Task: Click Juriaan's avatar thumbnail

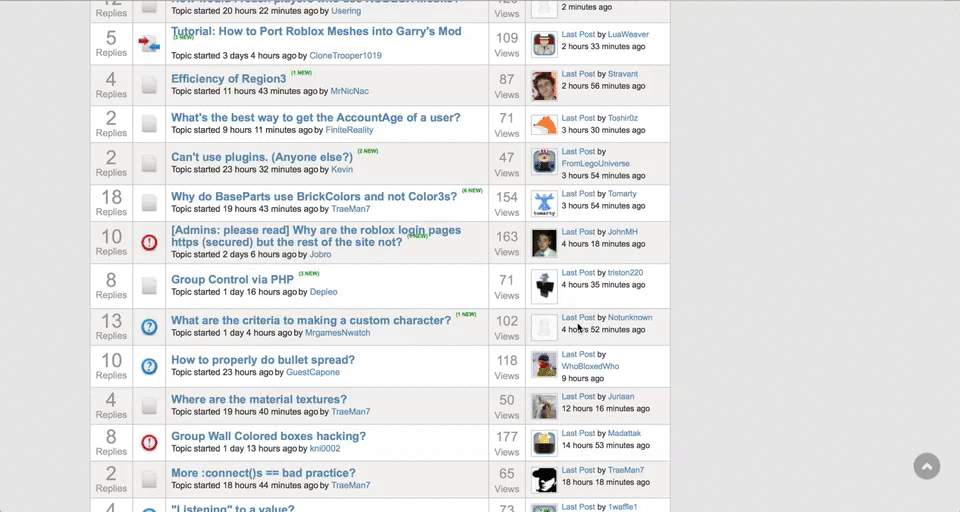Action: coord(544,406)
